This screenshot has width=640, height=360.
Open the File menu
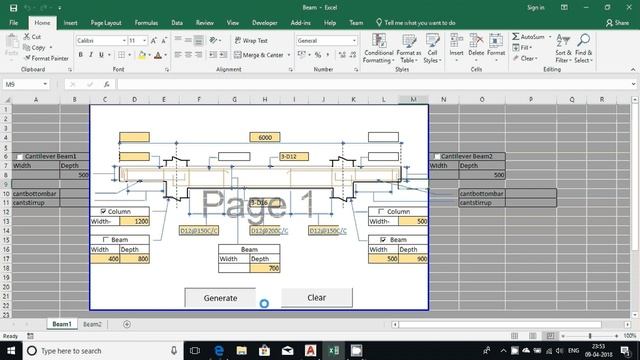(13, 23)
